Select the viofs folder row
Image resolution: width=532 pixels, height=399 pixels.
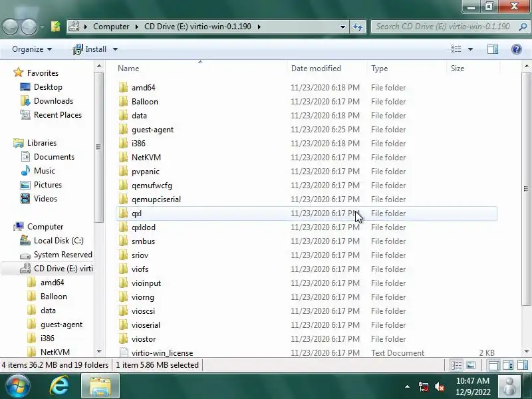point(307,269)
